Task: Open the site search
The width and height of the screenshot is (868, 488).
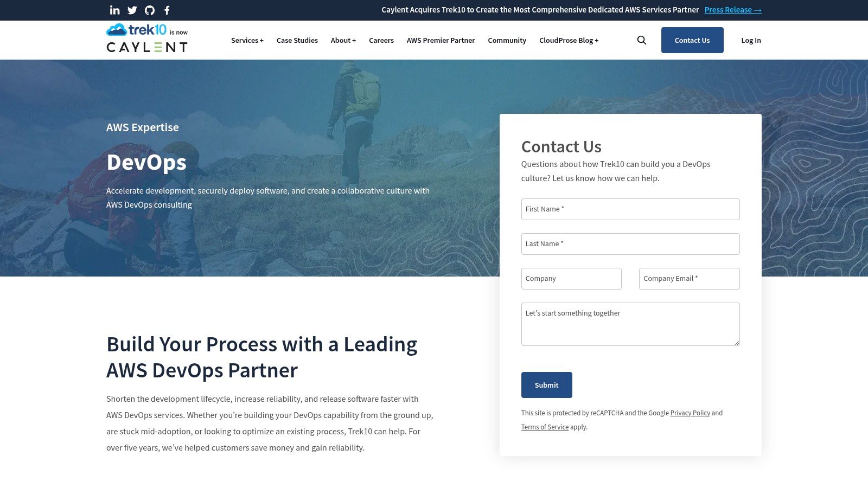Action: tap(641, 40)
